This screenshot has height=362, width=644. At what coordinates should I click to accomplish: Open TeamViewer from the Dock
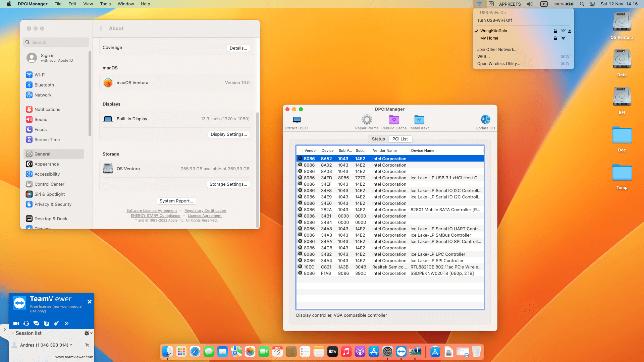tap(401, 352)
